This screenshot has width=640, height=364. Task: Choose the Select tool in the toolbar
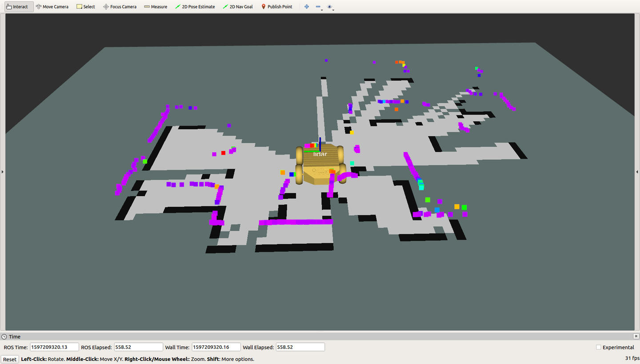click(86, 7)
